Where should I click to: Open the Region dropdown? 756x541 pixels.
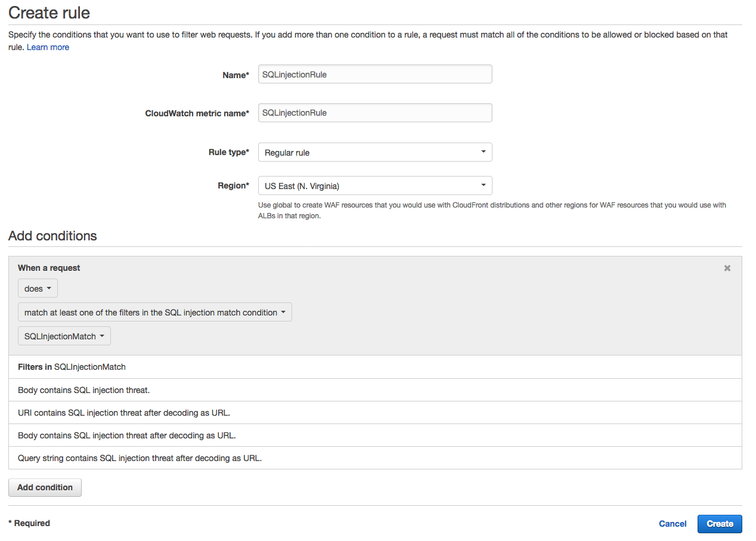375,186
